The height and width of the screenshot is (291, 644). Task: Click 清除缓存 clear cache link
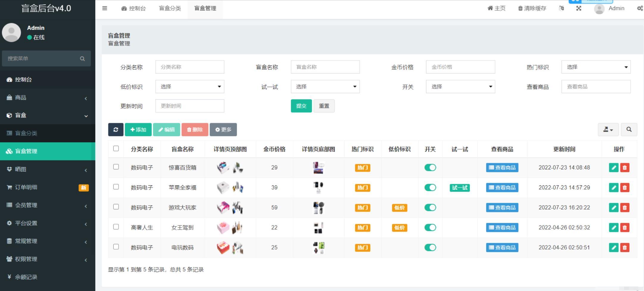(x=532, y=8)
